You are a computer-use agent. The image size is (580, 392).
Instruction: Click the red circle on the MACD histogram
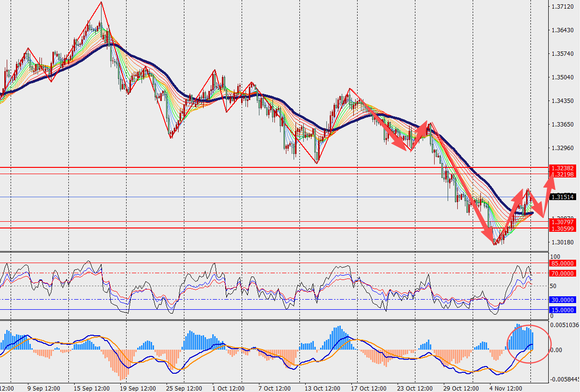coord(528,343)
